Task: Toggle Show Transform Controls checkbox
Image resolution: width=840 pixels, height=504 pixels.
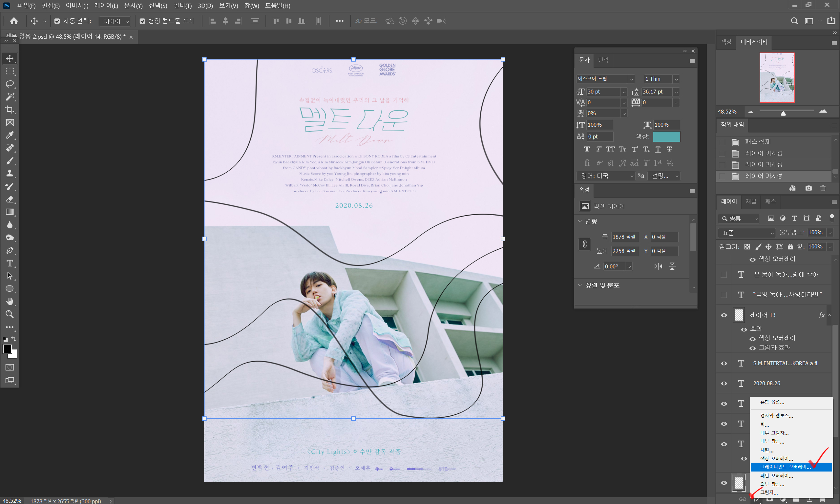Action: [x=142, y=21]
